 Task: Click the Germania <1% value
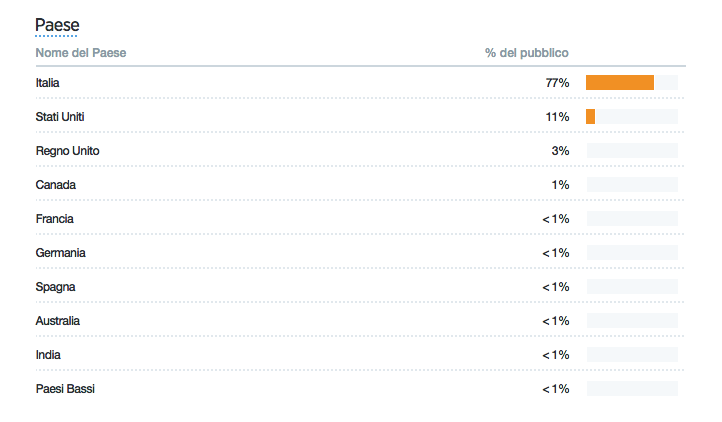click(x=556, y=253)
